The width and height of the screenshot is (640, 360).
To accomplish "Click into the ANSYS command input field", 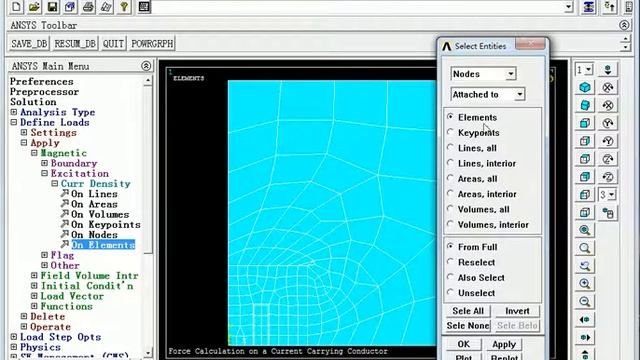I will pyautogui.click(x=359, y=7).
